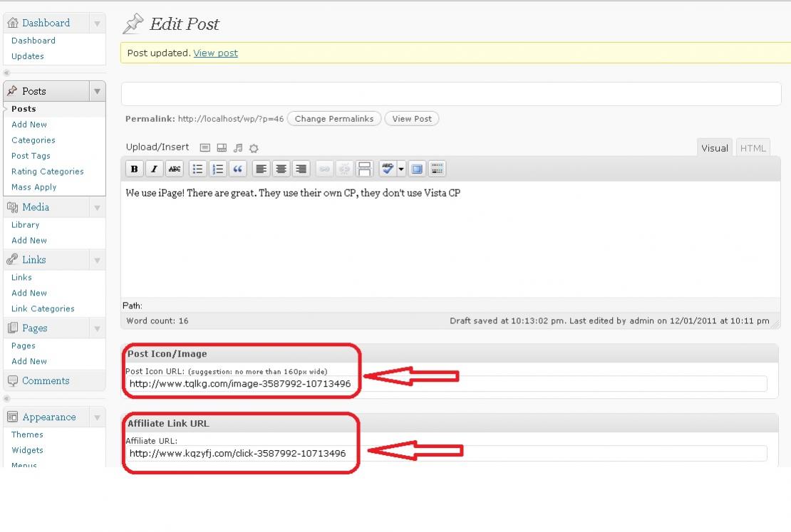Click the Unlink icon
Image resolution: width=791 pixels, height=532 pixels.
pos(344,169)
